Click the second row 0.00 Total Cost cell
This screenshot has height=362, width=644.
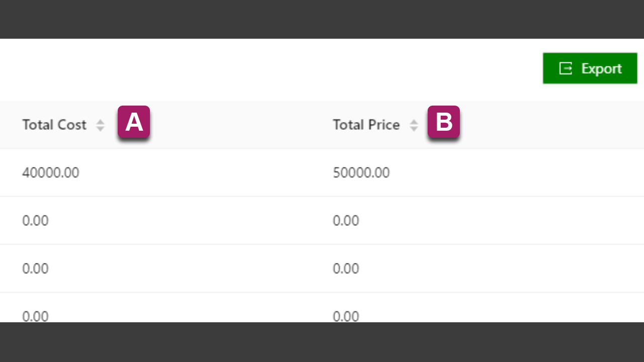click(x=155, y=220)
